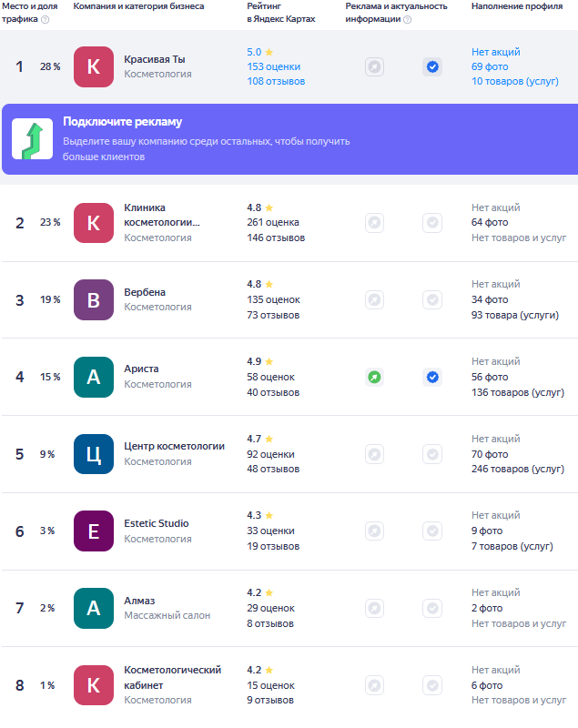Click the Клиника косметологии company logo
The width and height of the screenshot is (578, 728).
[x=94, y=223]
